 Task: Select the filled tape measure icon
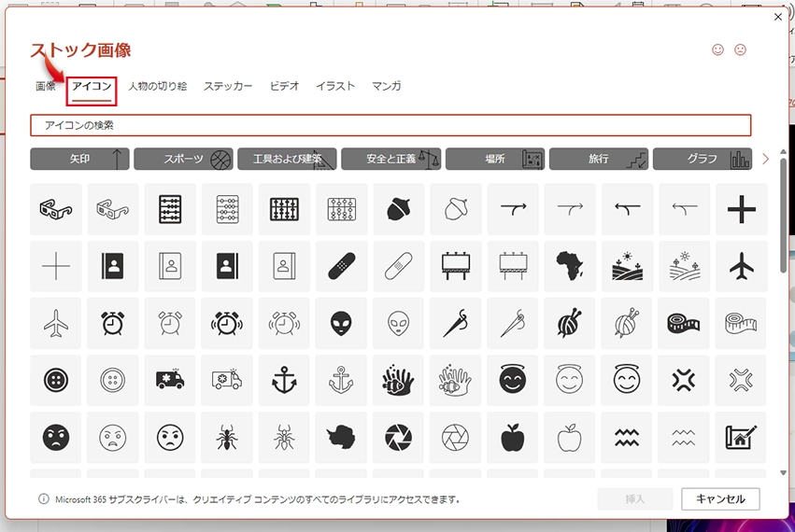(x=684, y=323)
